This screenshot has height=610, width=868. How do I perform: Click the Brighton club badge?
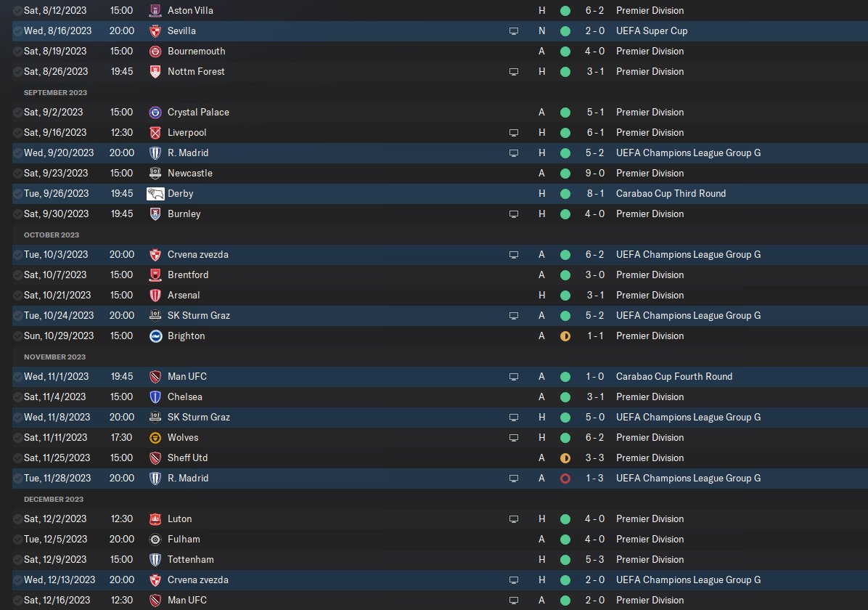point(155,335)
